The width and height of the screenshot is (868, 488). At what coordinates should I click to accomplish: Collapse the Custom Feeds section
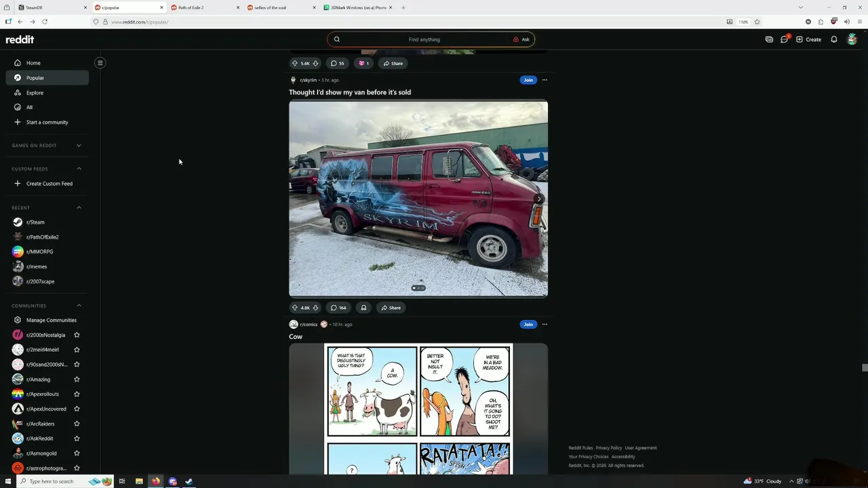point(79,169)
